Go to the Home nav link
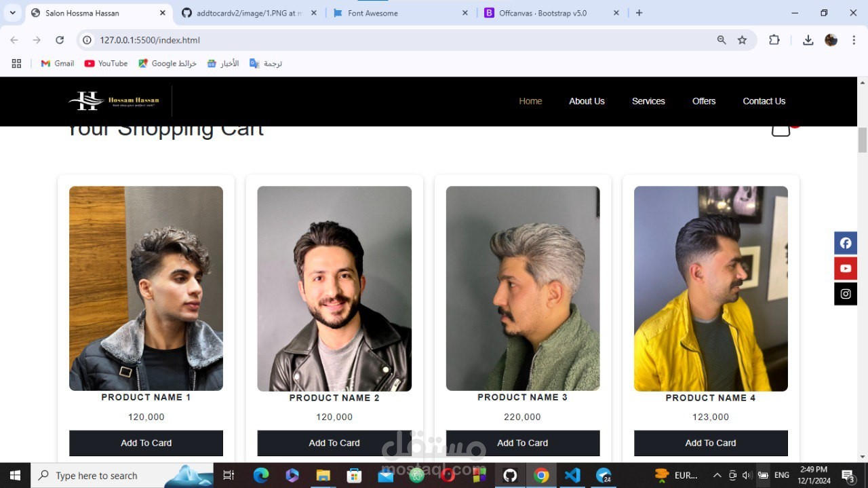The width and height of the screenshot is (868, 488). [530, 101]
